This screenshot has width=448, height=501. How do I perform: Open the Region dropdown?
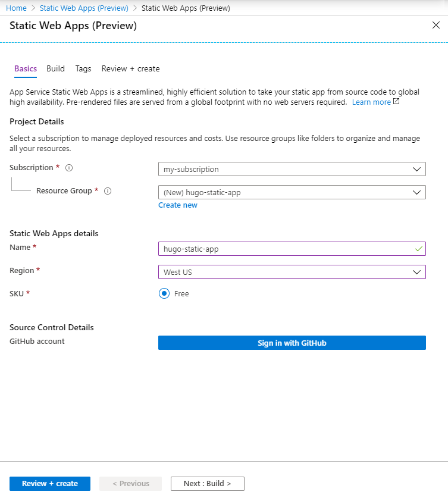coord(292,272)
